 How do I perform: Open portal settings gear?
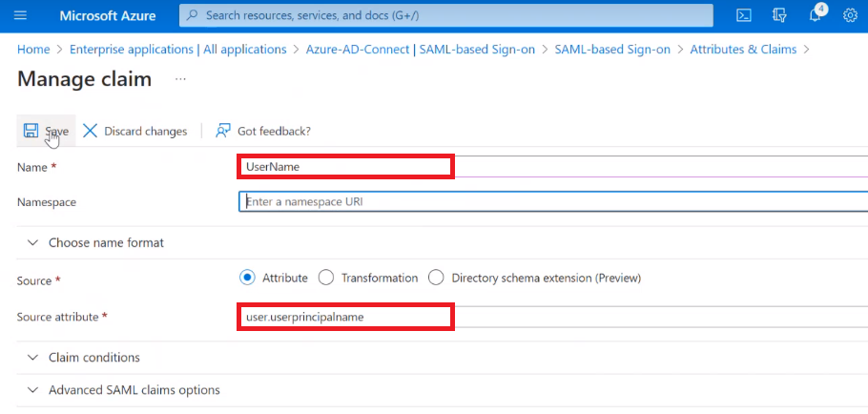850,15
